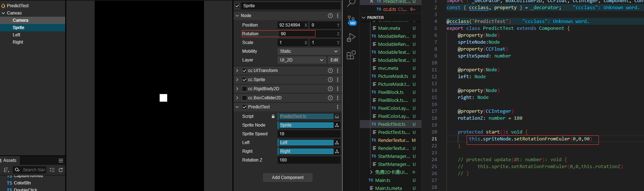Viewport: 644px width, 191px height.
Task: Open Assets panel hamburger menu
Action: (61, 160)
